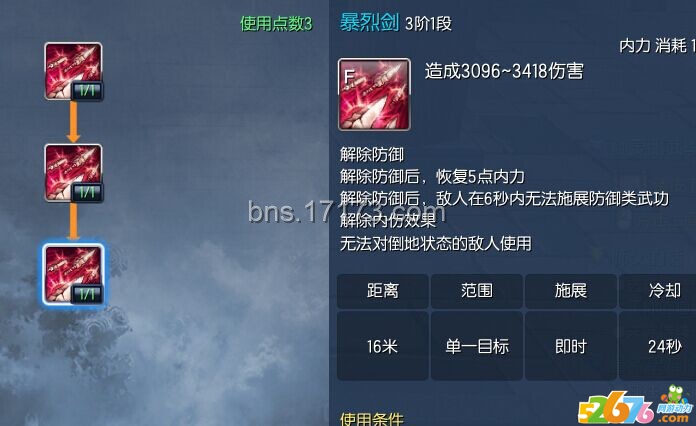Click the 使用点数3 points label
696x426 pixels.
(x=276, y=24)
